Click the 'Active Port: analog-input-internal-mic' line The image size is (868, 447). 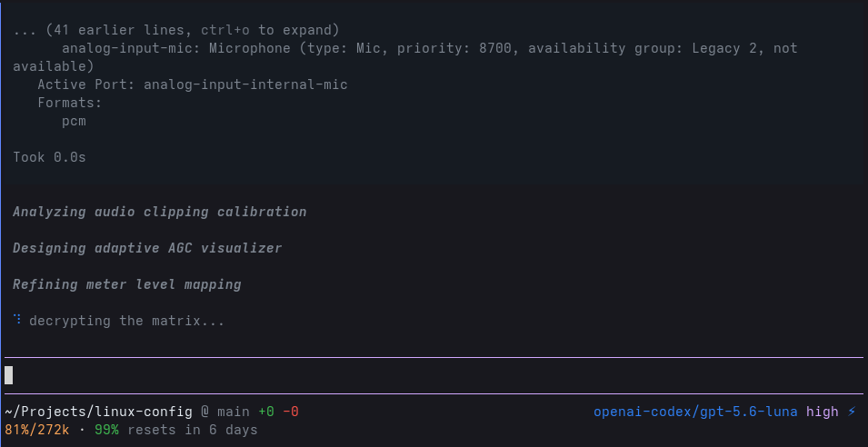coord(192,84)
